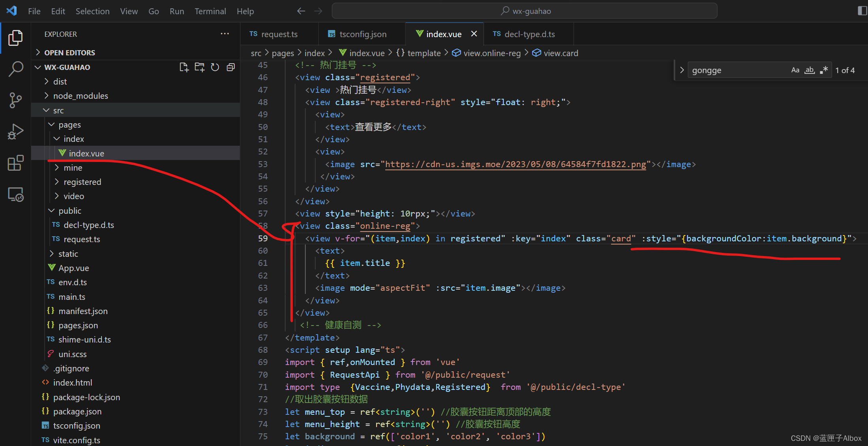This screenshot has width=868, height=446.
Task: Collapse all folders in explorer
Action: click(231, 67)
